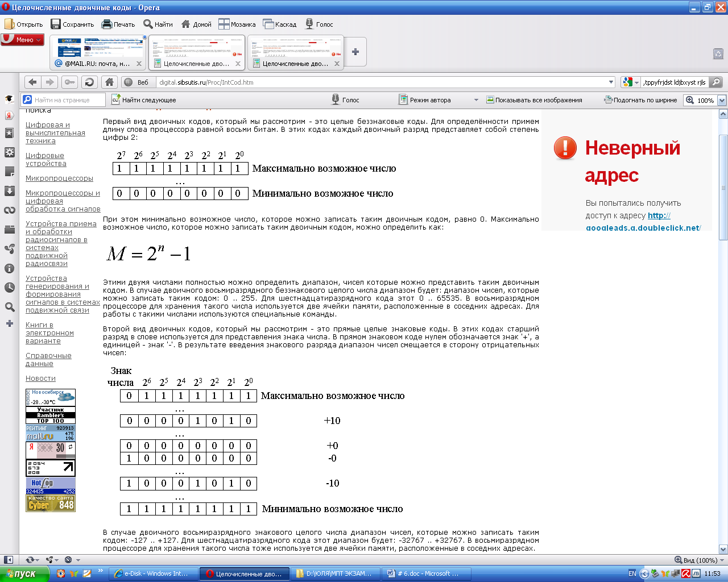
Task: Open the Notes panel in the sidebar
Action: click(10, 172)
